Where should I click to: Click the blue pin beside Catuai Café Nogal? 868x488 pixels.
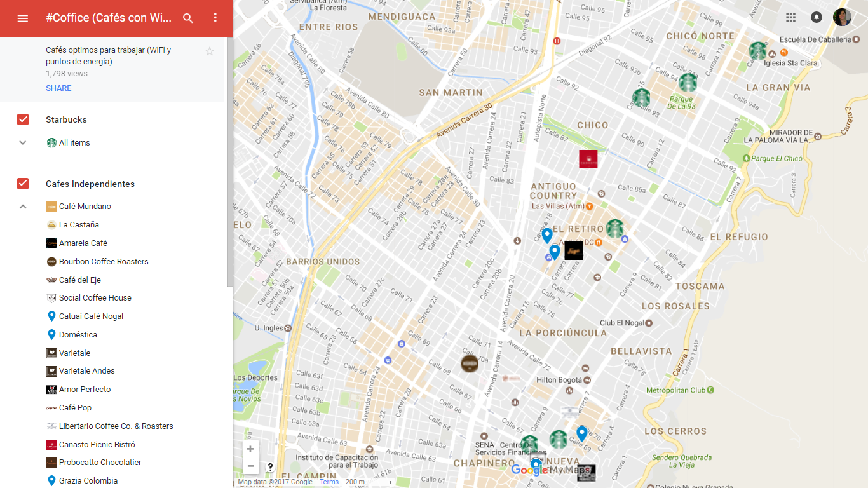pyautogui.click(x=51, y=316)
